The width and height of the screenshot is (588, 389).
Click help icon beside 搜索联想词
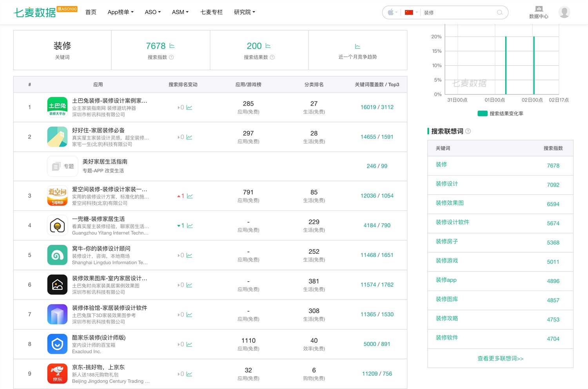point(468,131)
